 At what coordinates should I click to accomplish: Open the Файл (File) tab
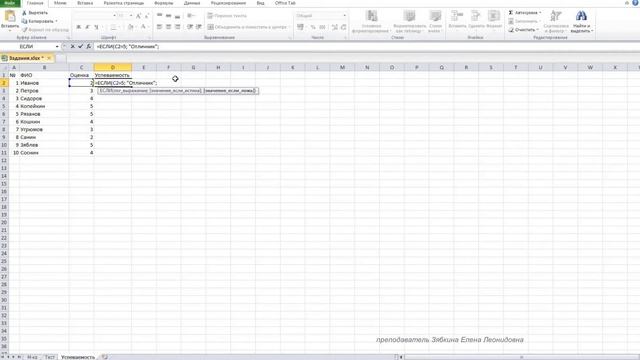tap(10, 3)
